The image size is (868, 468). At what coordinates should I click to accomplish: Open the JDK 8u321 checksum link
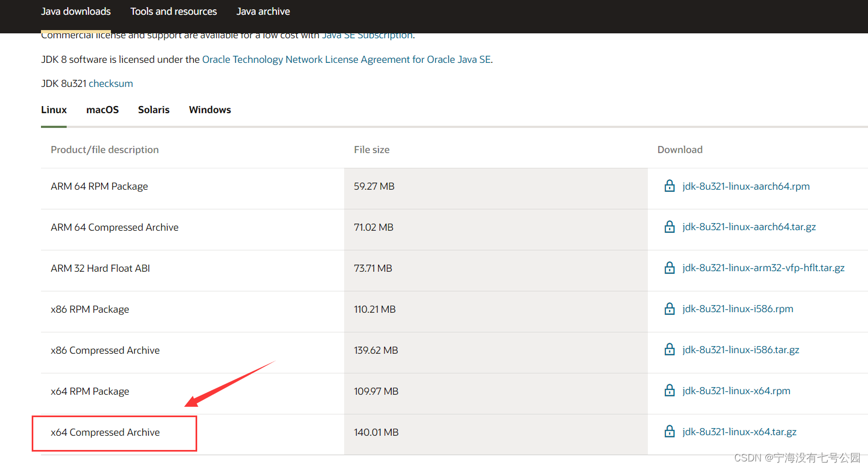point(111,84)
